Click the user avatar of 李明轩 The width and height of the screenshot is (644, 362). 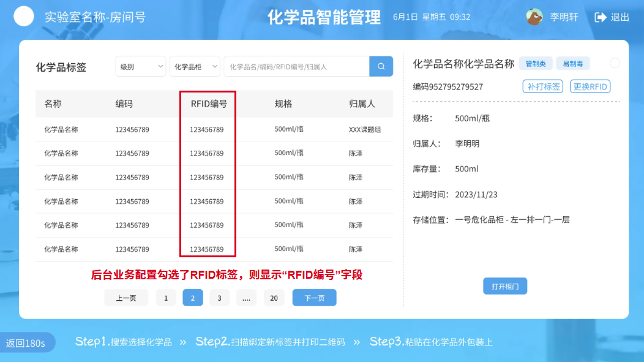click(534, 17)
